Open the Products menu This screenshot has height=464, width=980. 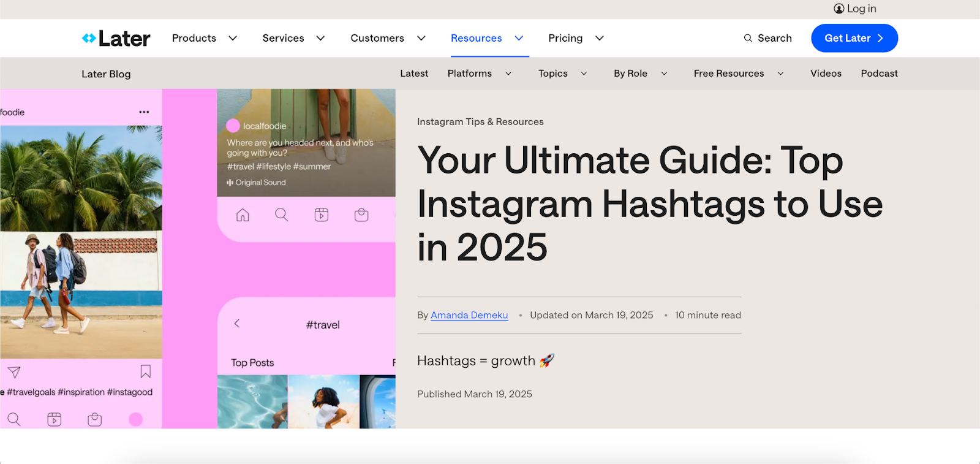(x=194, y=38)
